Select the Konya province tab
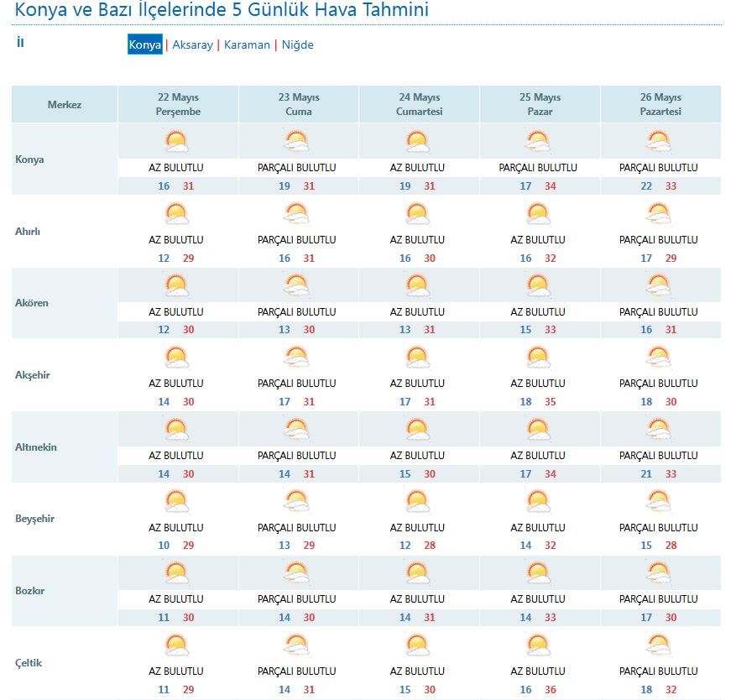The height and width of the screenshot is (700, 736). (x=144, y=45)
